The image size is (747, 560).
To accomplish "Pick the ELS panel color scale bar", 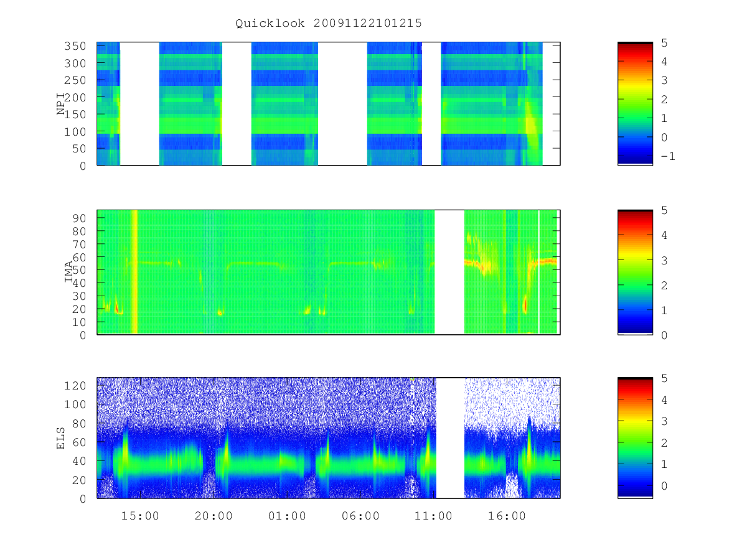I will pos(635,438).
